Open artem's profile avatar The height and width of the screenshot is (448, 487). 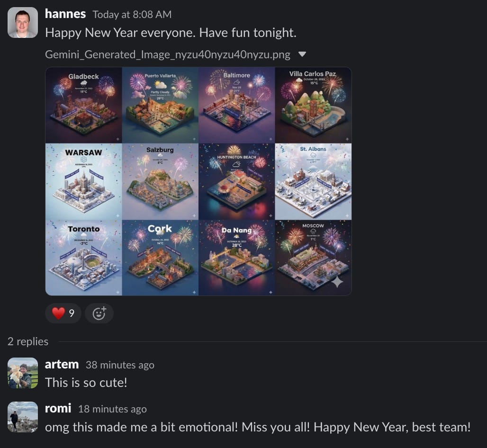tap(23, 373)
